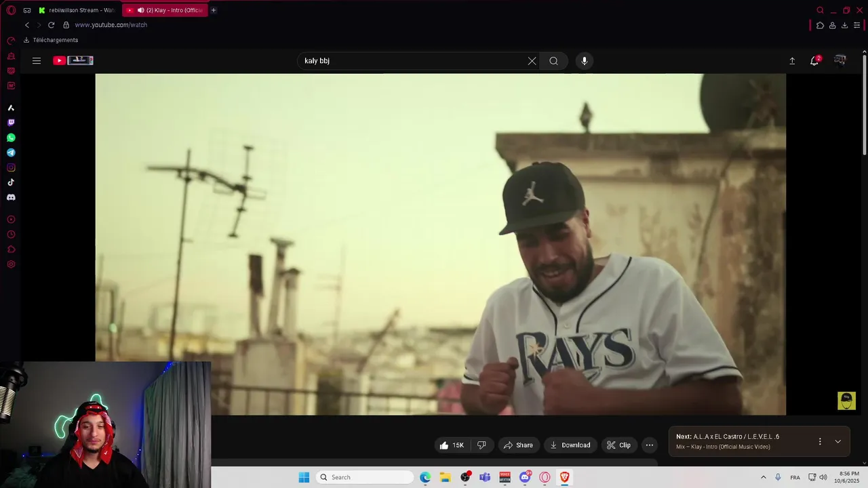The image size is (868, 488).
Task: Click the video player to pause
Action: click(x=441, y=244)
